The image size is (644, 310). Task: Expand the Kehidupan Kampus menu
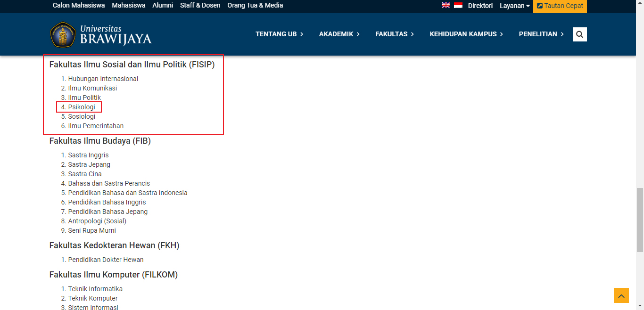467,34
